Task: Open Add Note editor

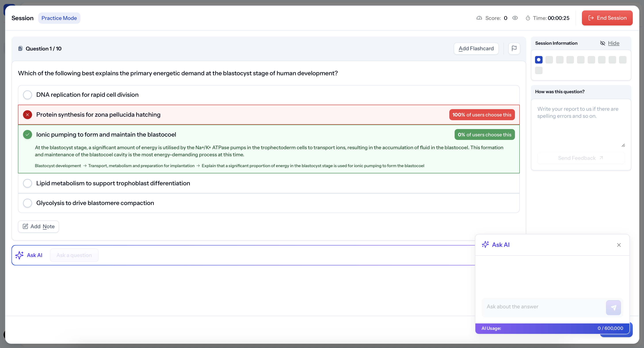Action: click(x=38, y=226)
